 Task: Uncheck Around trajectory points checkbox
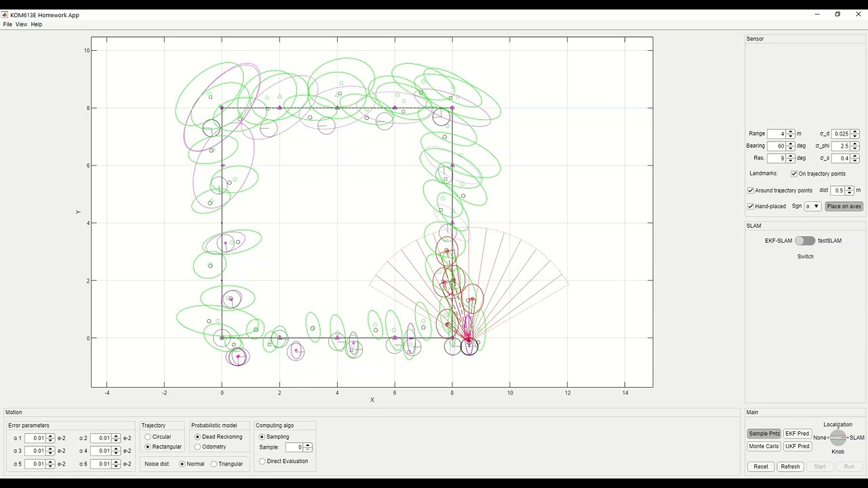tap(751, 190)
